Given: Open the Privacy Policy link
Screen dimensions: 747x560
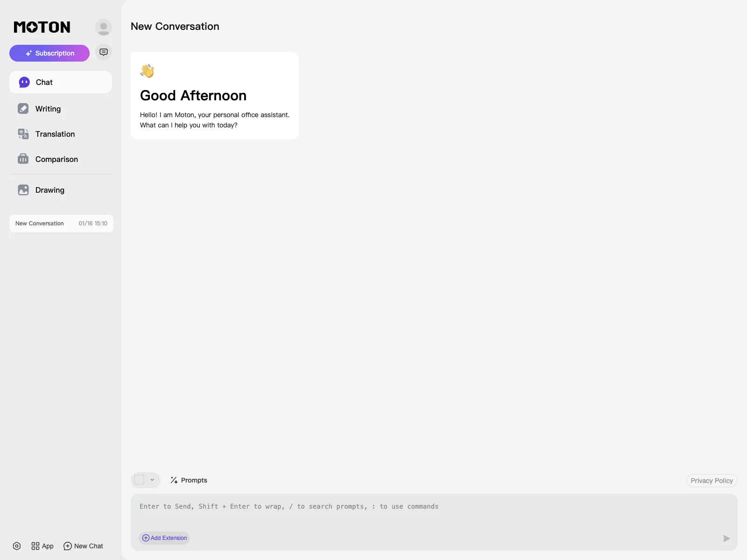Looking at the screenshot, I should (x=712, y=481).
